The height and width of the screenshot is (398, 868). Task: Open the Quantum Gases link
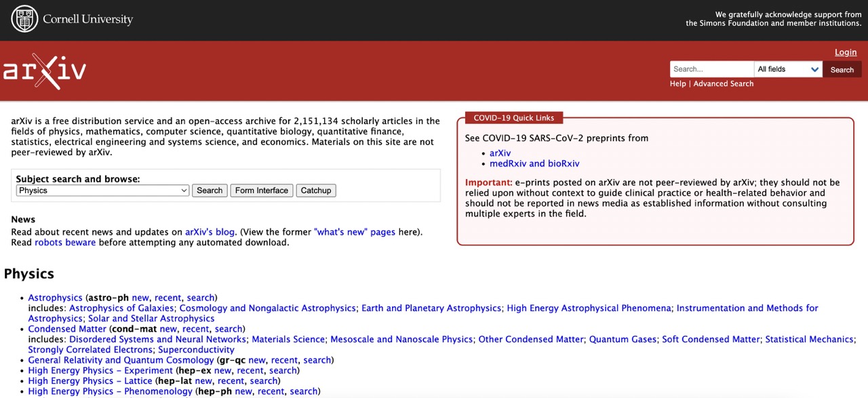pos(623,339)
